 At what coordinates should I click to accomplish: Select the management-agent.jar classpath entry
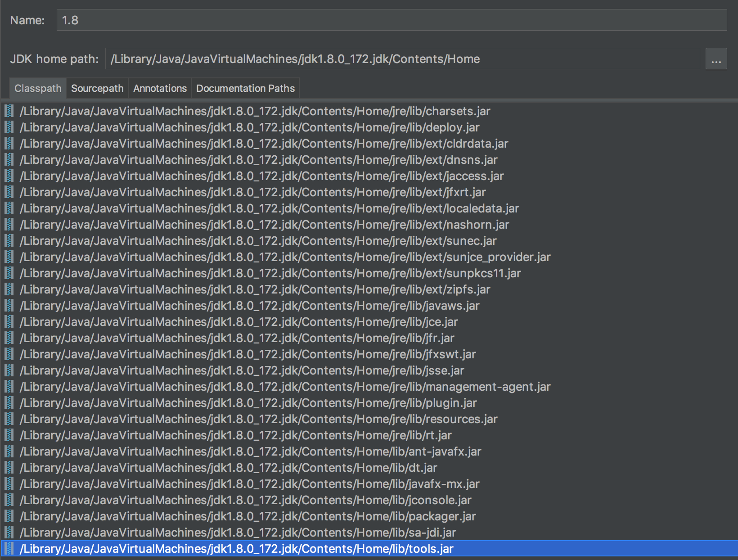tap(369, 386)
